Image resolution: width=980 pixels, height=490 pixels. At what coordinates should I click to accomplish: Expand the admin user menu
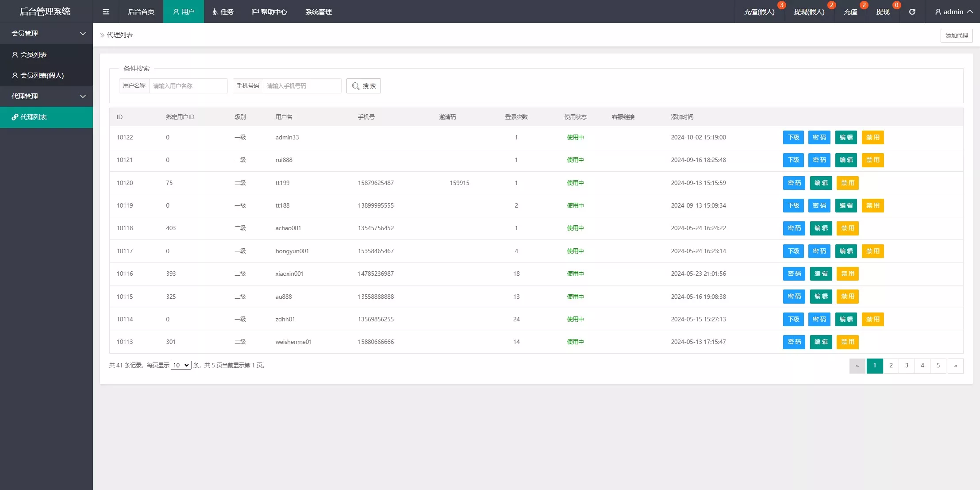click(x=953, y=12)
